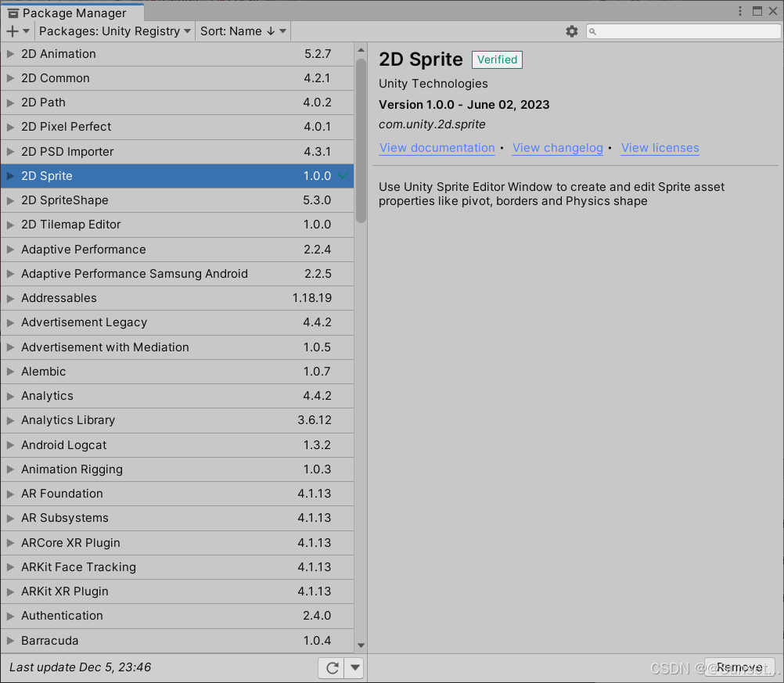This screenshot has width=784, height=683.
Task: Click Last update Dec 5 status text
Action: point(80,667)
